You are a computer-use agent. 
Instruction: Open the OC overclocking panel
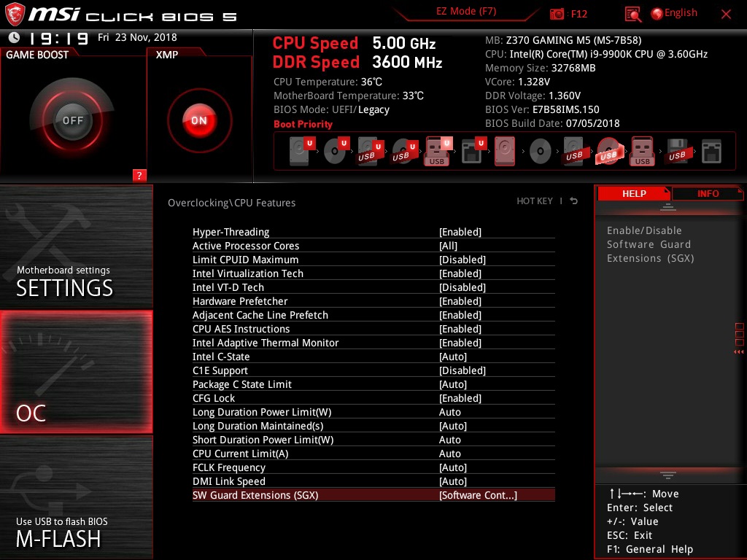tap(76, 373)
